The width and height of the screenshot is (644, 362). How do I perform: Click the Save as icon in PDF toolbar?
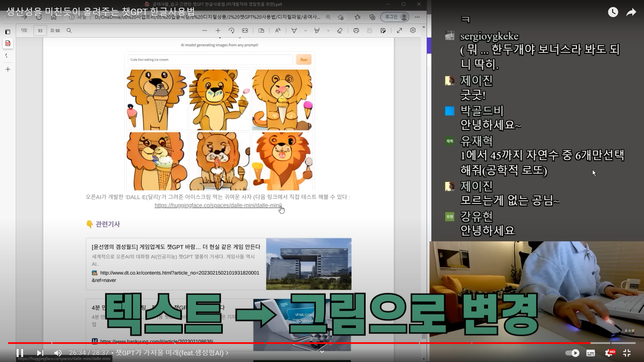tap(383, 31)
